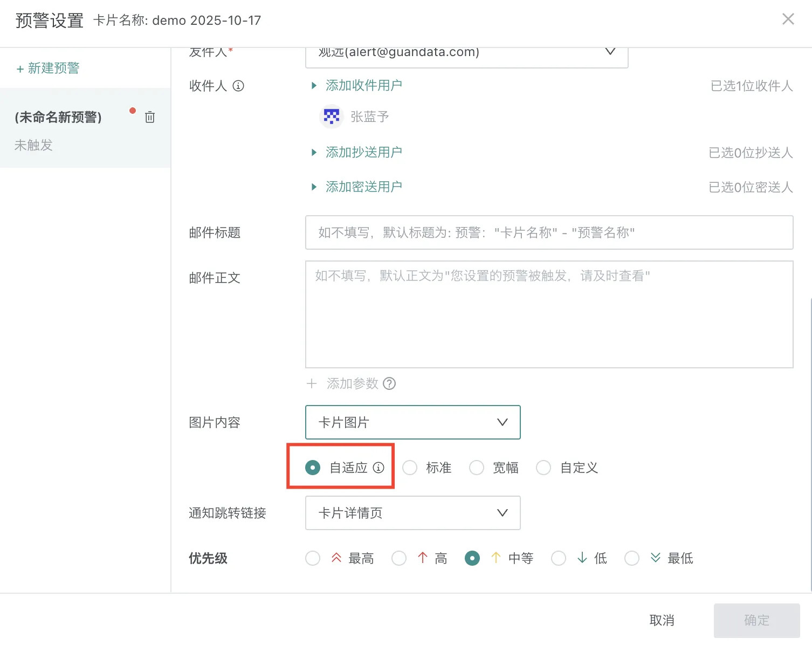The image size is (812, 645).
Task: Click the info icon next to 收件人
Action: point(238,86)
